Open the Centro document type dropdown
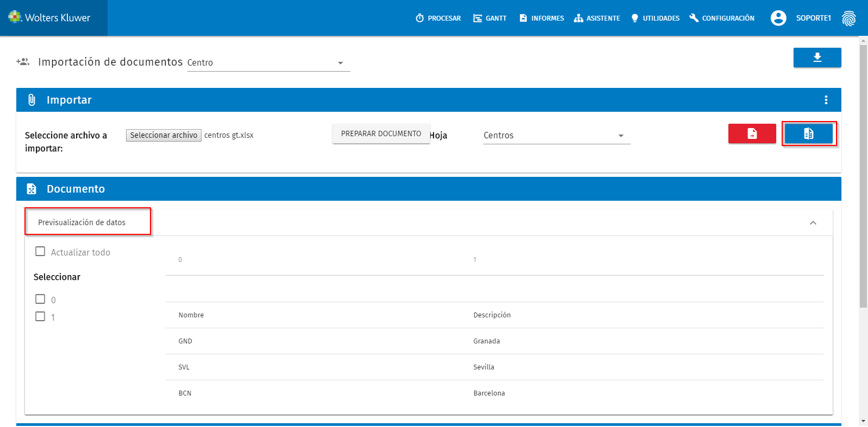This screenshot has height=427, width=868. coord(268,63)
